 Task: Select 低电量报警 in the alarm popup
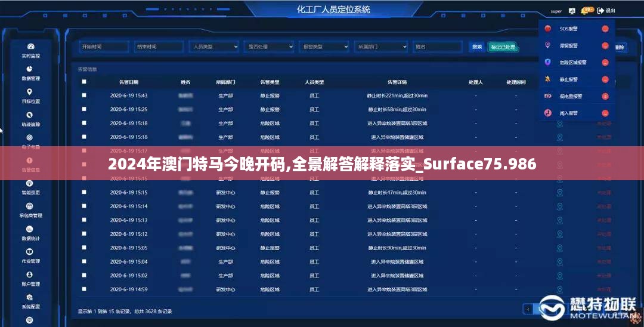pyautogui.click(x=577, y=96)
